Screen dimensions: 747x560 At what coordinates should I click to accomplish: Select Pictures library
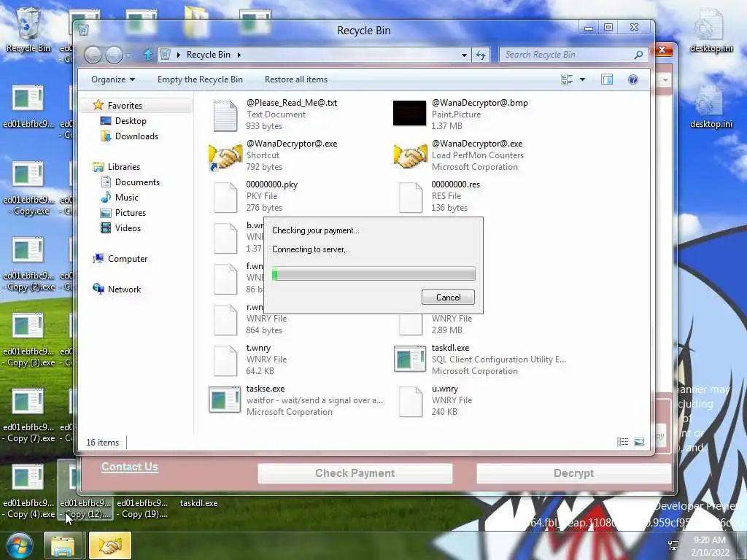click(130, 213)
